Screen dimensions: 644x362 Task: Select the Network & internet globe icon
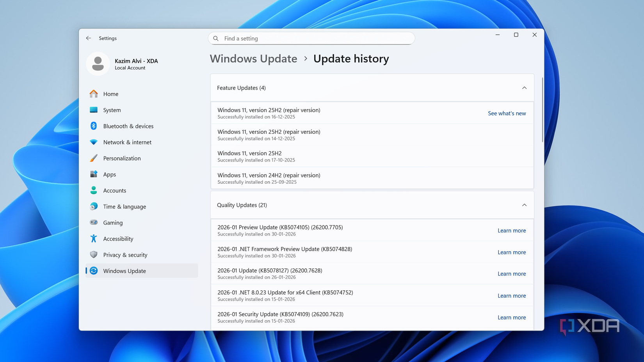[94, 142]
